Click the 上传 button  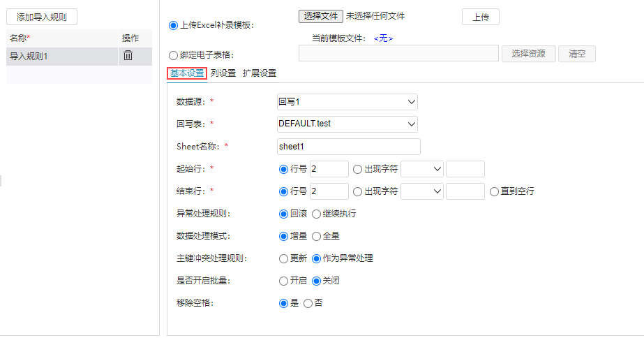click(x=481, y=17)
